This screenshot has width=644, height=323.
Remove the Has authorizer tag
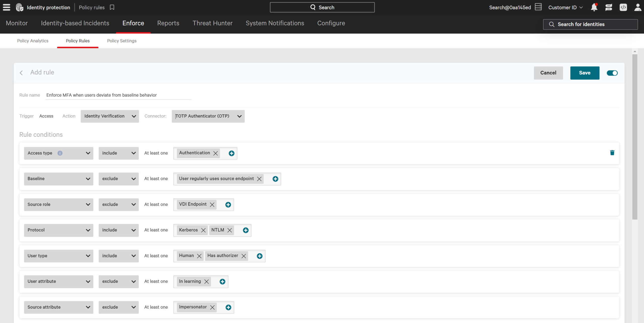[x=244, y=256]
